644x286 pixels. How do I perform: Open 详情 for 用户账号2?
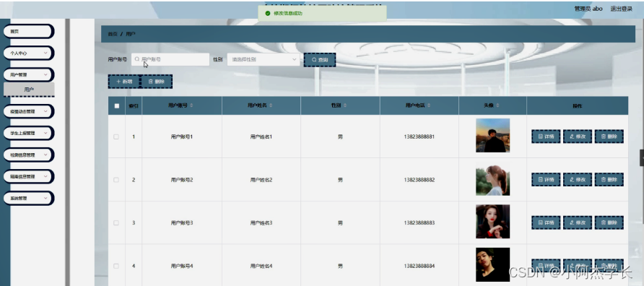tap(546, 180)
